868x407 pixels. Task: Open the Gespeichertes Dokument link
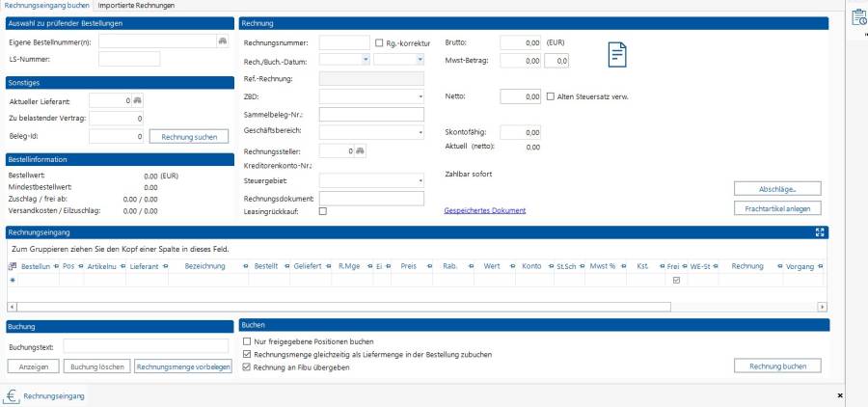(484, 209)
